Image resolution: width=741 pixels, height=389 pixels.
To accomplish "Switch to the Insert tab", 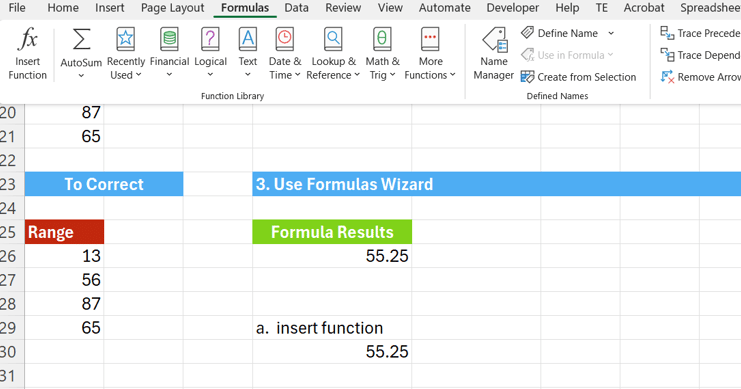I will [x=110, y=8].
